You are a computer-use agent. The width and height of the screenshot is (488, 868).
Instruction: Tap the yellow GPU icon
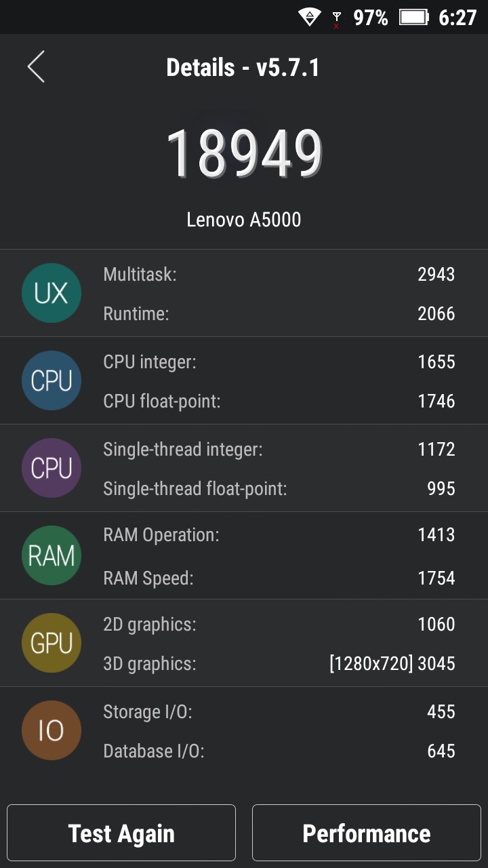click(52, 643)
